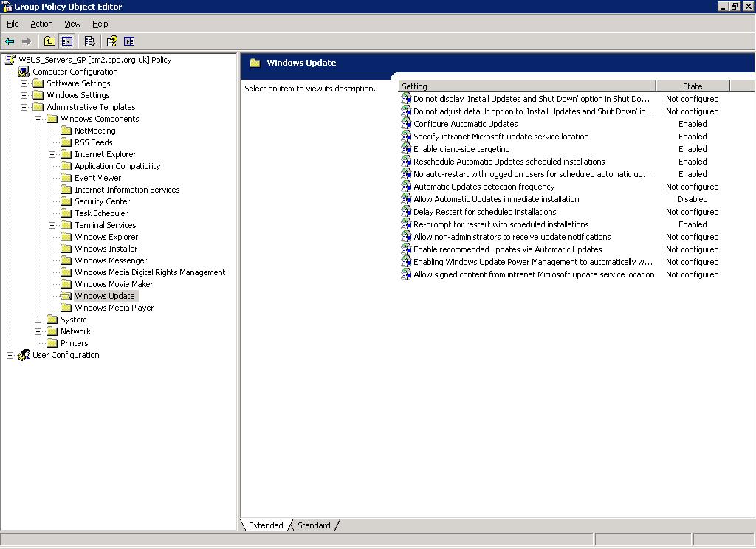Click the Back arrow toolbar icon
Screen dimensions: 756x549
coord(10,41)
